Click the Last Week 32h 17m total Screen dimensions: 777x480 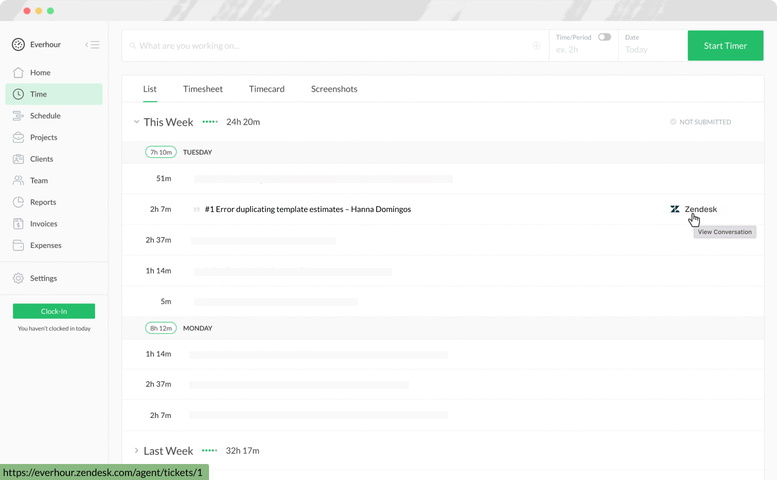242,451
